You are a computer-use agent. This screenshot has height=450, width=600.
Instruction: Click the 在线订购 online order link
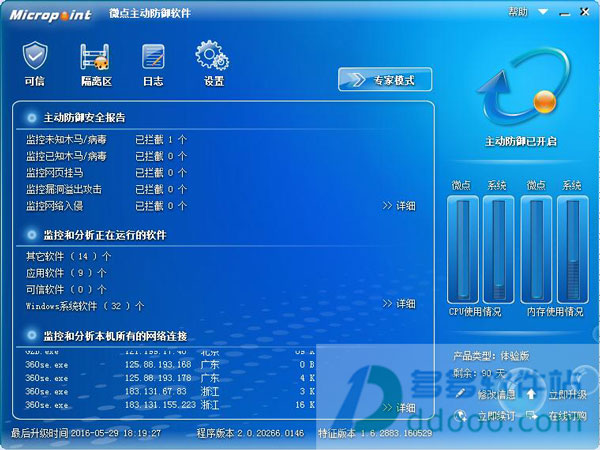(x=557, y=416)
